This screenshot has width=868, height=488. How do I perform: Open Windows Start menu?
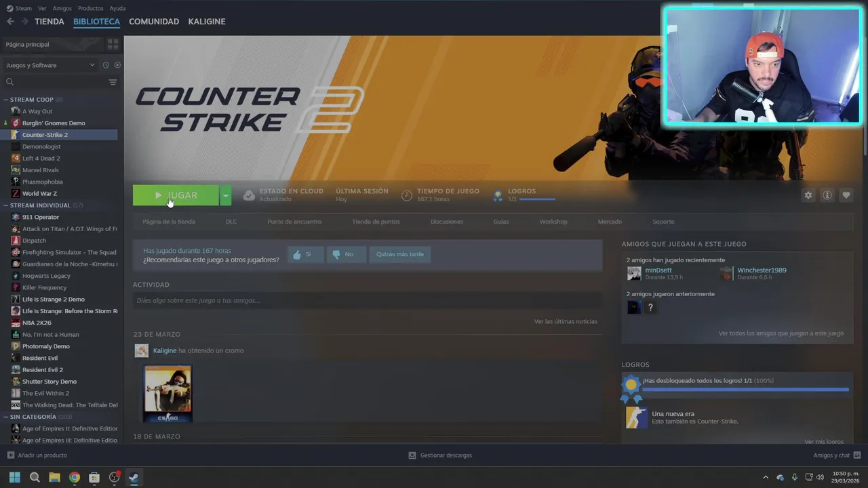pos(14,477)
